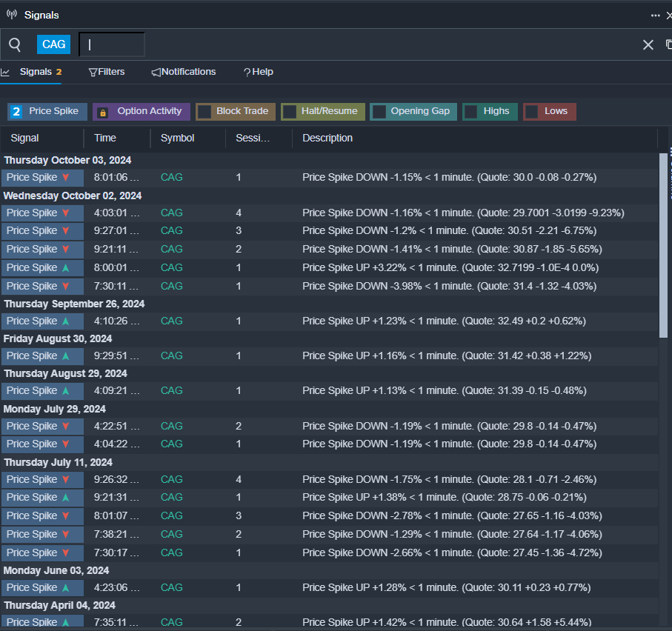This screenshot has width=672, height=631.
Task: Click the up arrow in 4:10:26 row
Action: click(x=66, y=321)
